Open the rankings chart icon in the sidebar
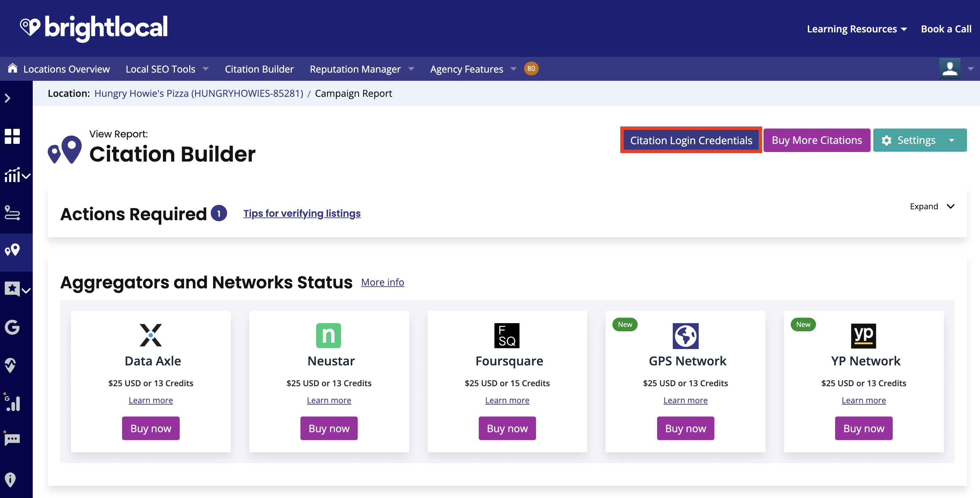Image resolution: width=980 pixels, height=498 pixels. [12, 175]
